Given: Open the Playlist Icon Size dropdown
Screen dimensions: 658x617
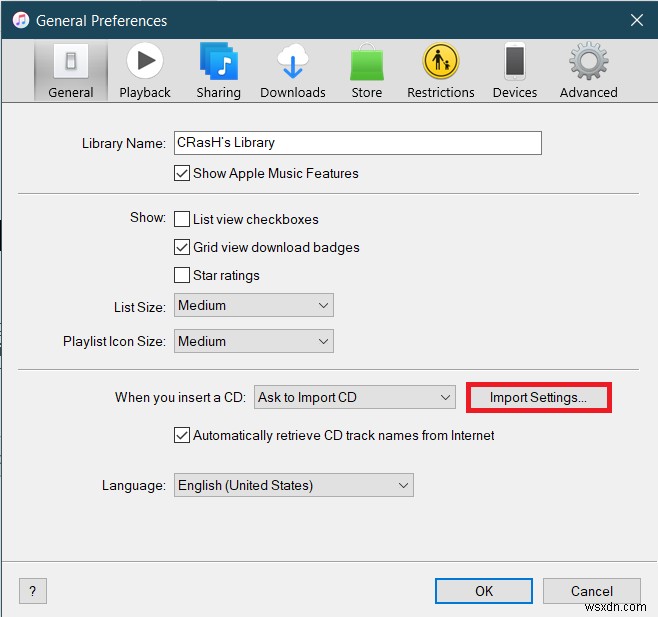Looking at the screenshot, I should pyautogui.click(x=254, y=341).
